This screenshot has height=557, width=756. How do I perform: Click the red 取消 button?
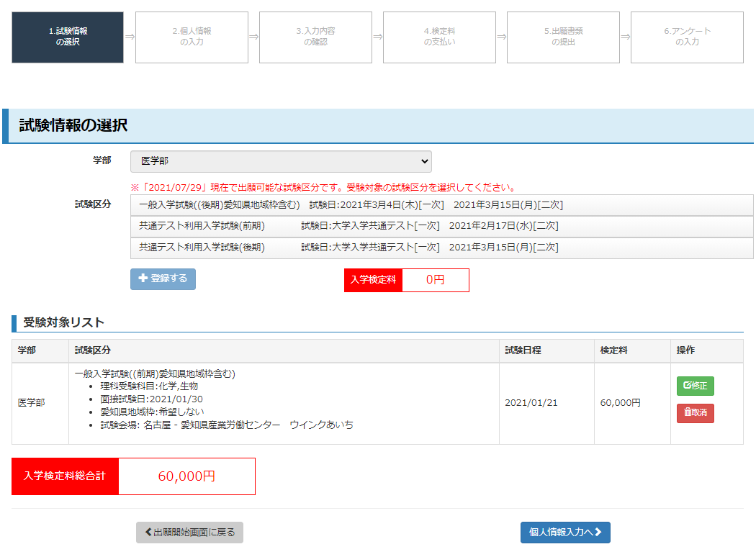coord(695,413)
